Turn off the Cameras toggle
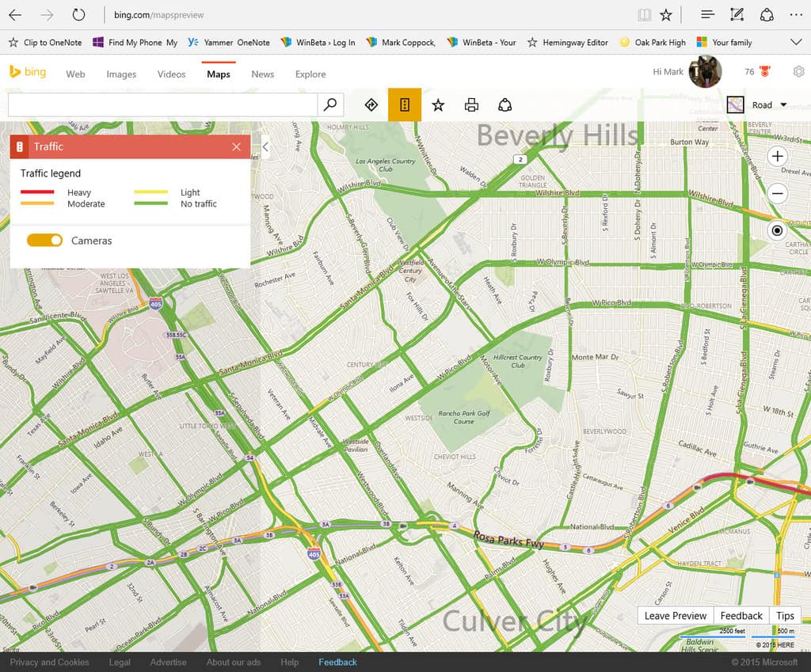 [44, 241]
